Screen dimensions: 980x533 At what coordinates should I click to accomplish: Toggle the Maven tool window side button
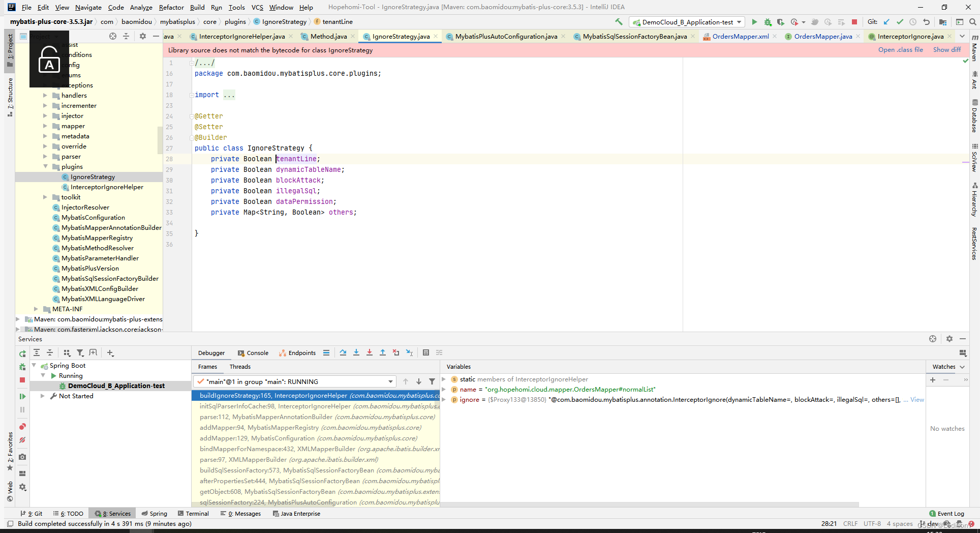[974, 48]
